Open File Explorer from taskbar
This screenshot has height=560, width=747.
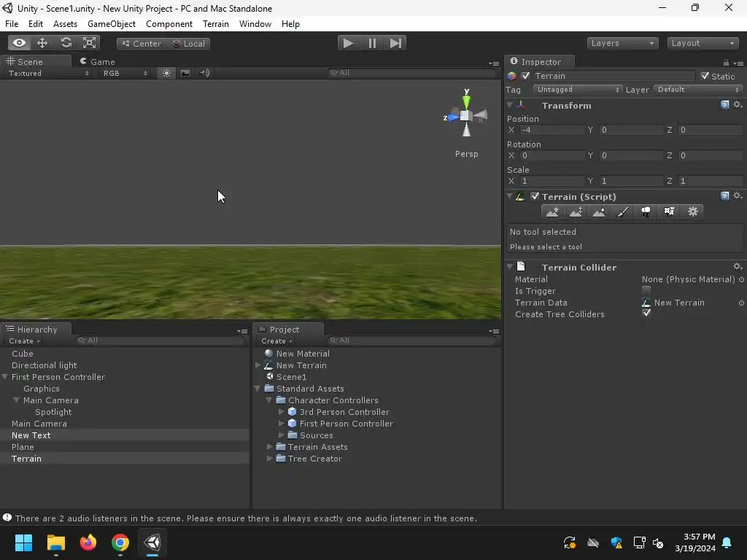click(x=55, y=542)
